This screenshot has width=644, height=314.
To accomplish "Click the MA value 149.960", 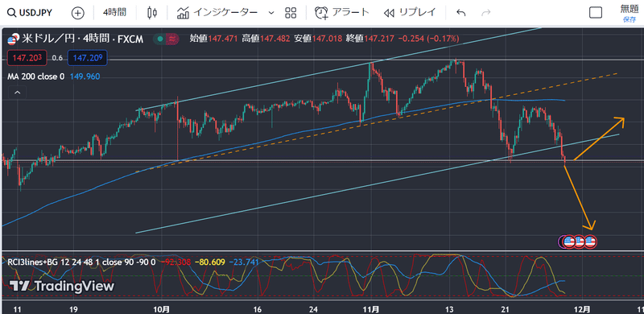I will click(85, 76).
